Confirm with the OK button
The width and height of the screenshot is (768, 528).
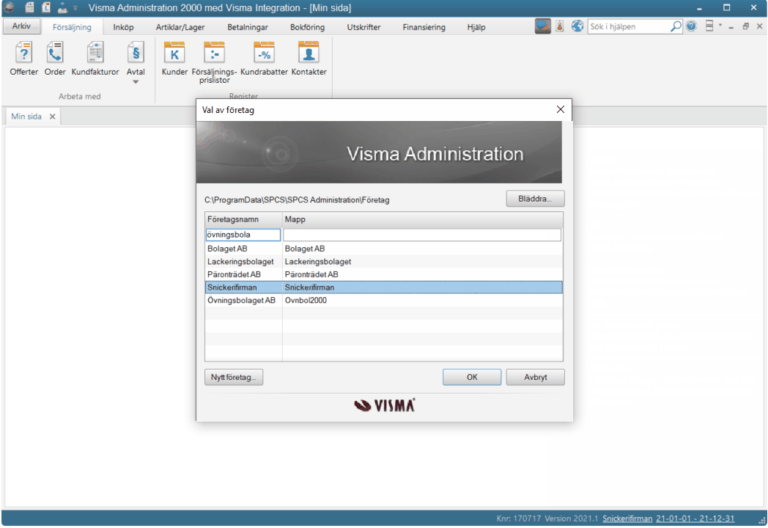click(472, 377)
